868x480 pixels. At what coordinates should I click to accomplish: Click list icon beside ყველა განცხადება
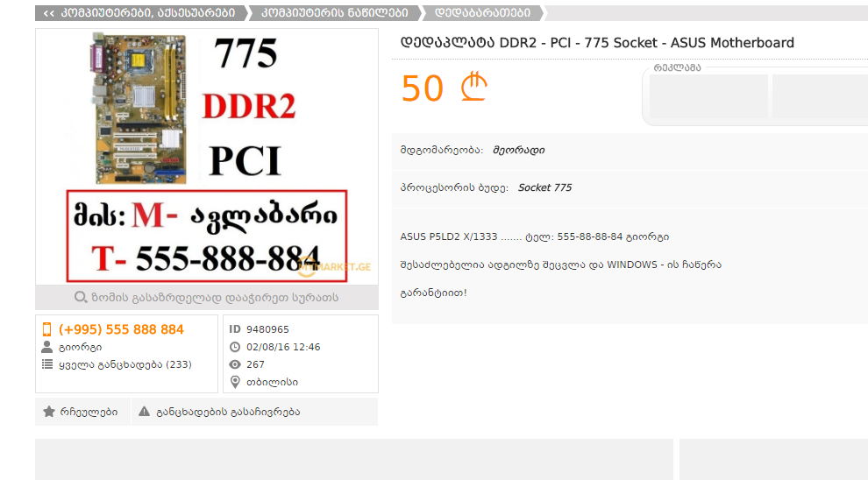(x=47, y=364)
